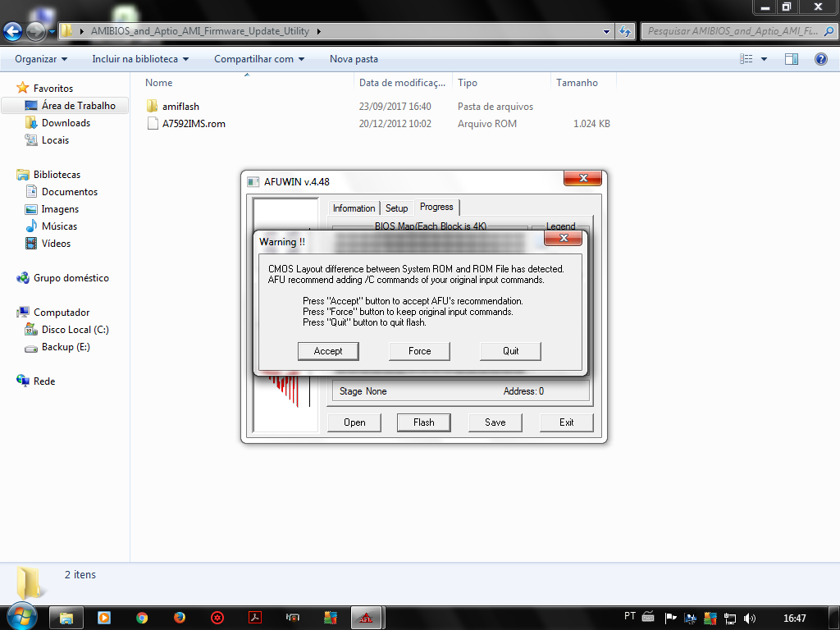Select the amiflash folder
840x630 pixels.
point(180,107)
